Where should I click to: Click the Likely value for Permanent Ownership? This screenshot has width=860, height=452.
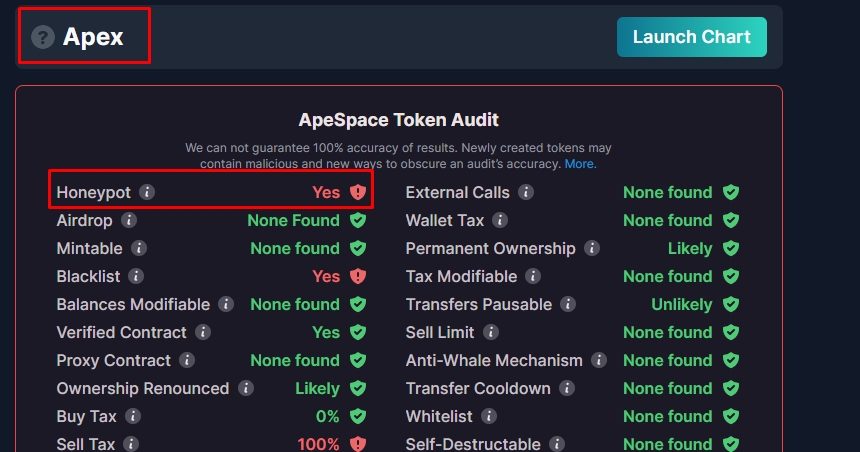click(x=690, y=248)
